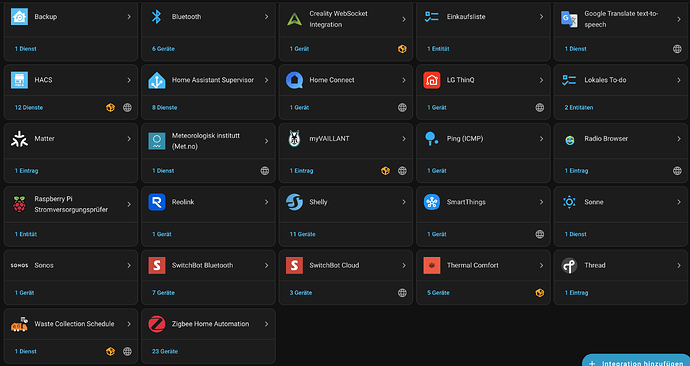Select the LG ThinQ title text
690x366 pixels.
click(x=460, y=80)
